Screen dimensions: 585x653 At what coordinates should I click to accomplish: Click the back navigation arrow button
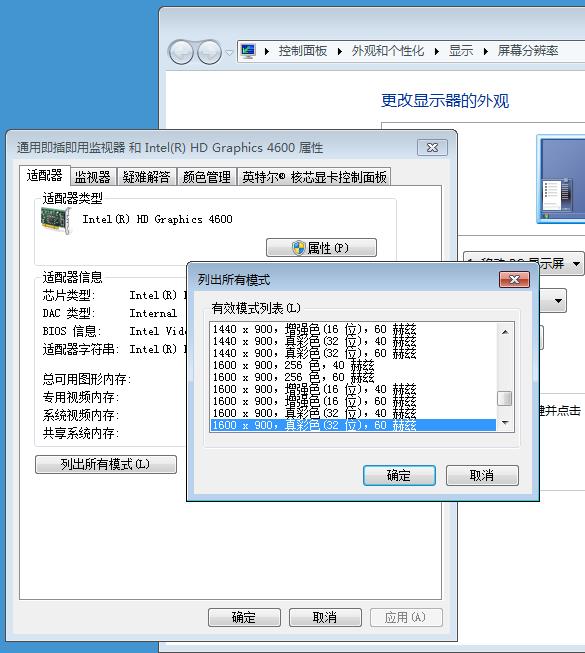(180, 52)
